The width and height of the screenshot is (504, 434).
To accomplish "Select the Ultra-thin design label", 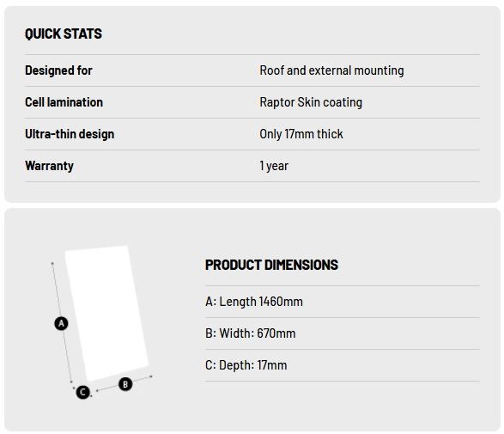I will [70, 134].
